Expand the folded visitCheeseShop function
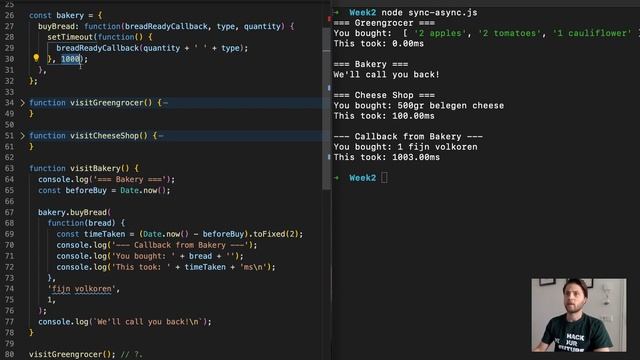Image resolution: width=640 pixels, height=360 pixels. (22, 136)
